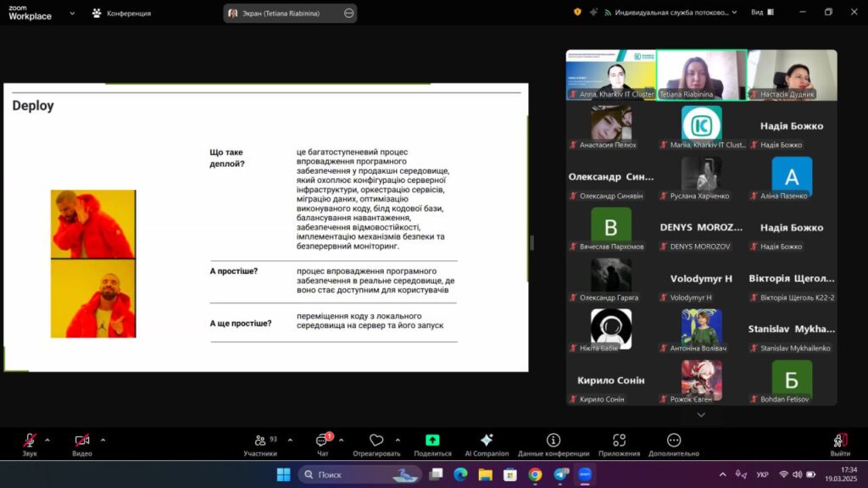This screenshot has height=488, width=868.
Task: Change layout with the Вид view button
Action: [762, 12]
